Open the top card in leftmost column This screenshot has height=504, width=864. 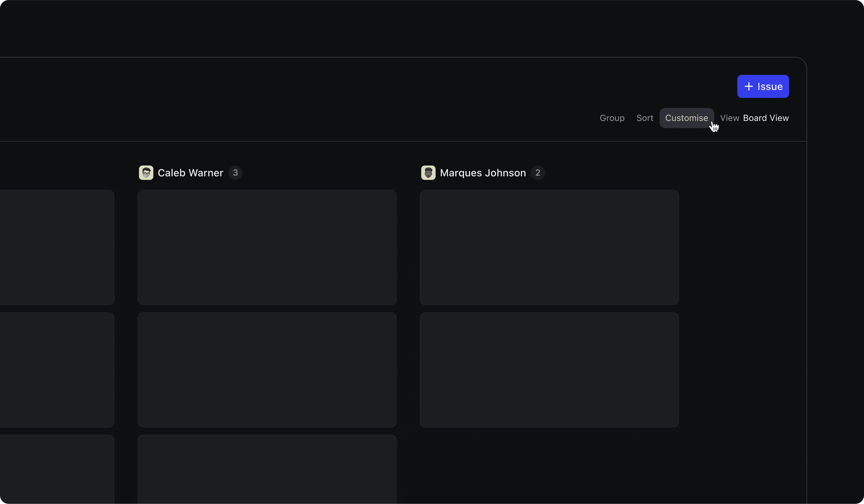57,247
